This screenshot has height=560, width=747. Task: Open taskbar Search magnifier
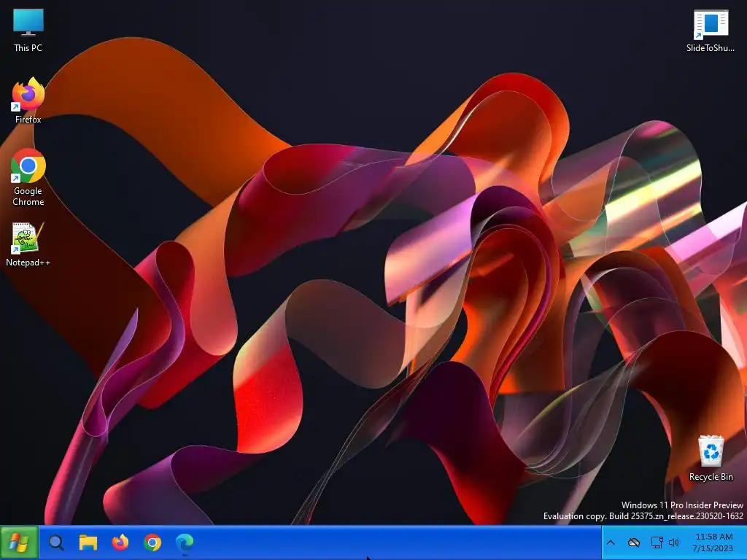point(56,542)
